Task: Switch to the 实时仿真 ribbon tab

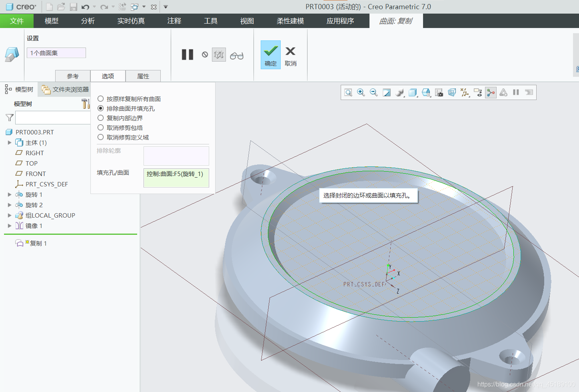Action: click(x=131, y=21)
